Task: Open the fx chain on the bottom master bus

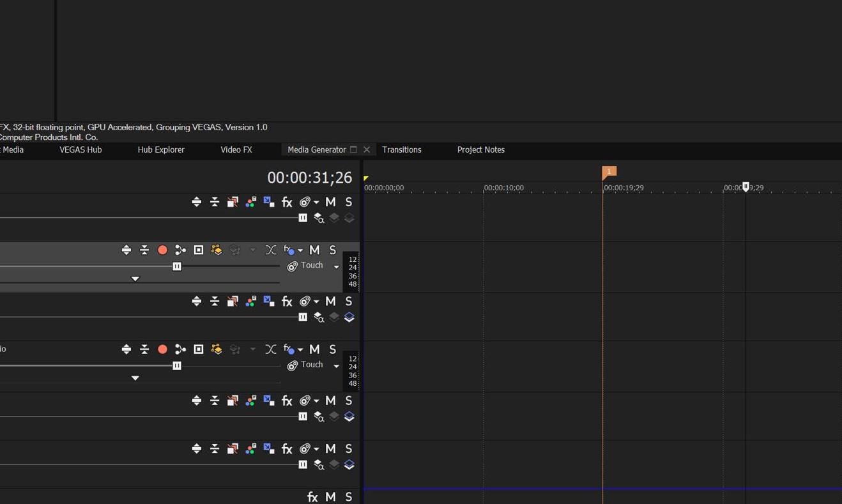Action: point(312,497)
